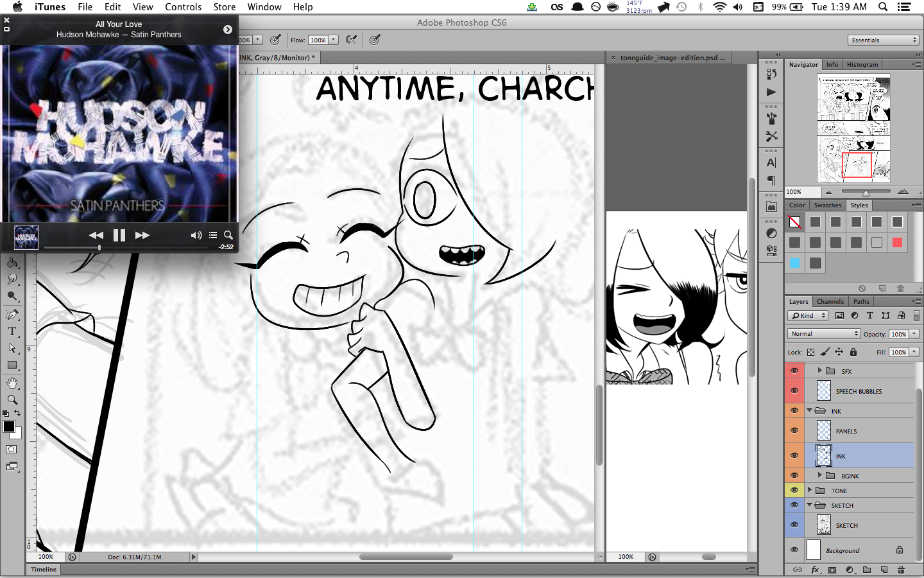Toggle visibility of the BGINK group

[794, 475]
